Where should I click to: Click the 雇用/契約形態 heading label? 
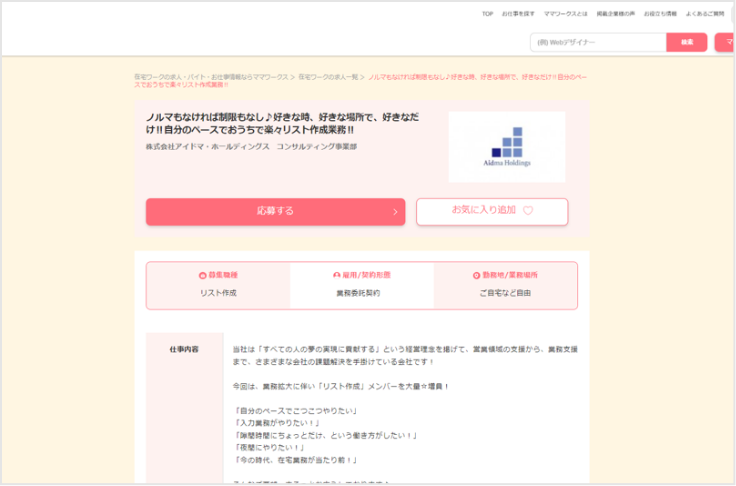pos(367,275)
